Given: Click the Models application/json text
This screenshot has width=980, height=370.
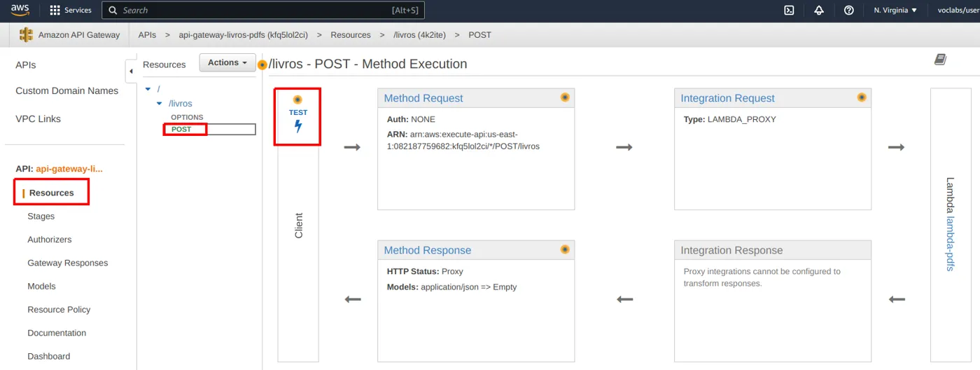Looking at the screenshot, I should click(451, 287).
